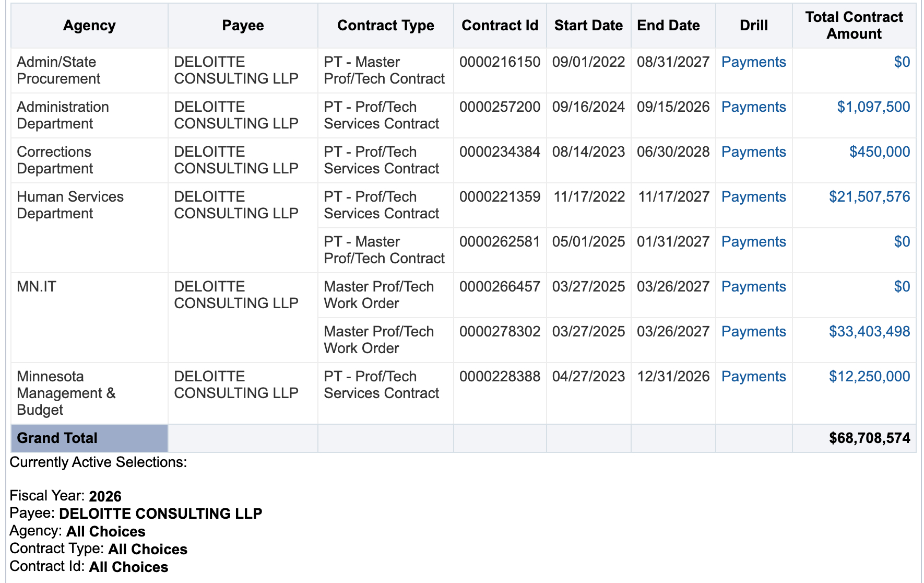Image resolution: width=924 pixels, height=583 pixels.
Task: Click the Grand Total row label
Action: [x=57, y=438]
